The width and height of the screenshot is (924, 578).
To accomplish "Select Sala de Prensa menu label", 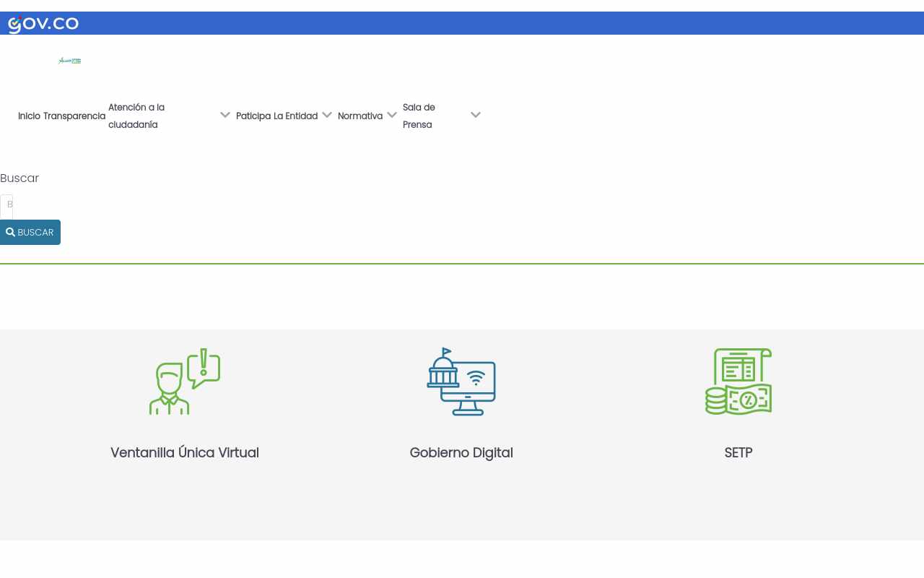I will click(419, 116).
